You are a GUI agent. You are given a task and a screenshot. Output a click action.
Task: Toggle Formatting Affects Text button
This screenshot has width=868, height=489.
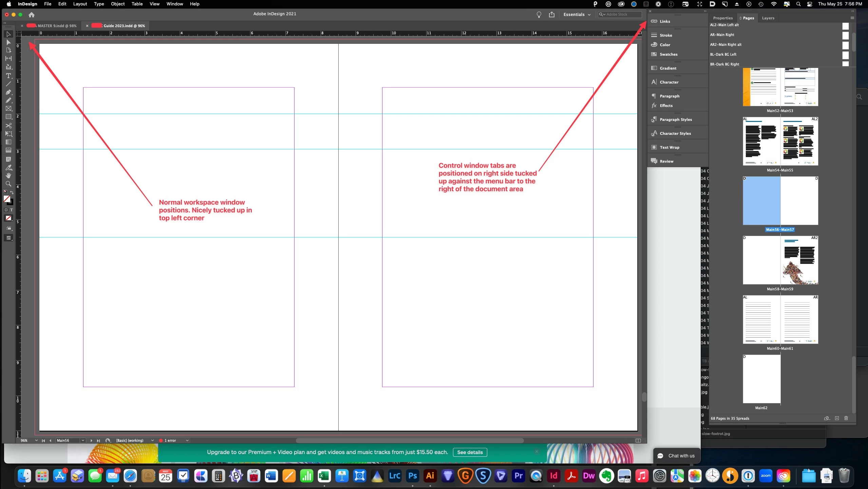11,210
